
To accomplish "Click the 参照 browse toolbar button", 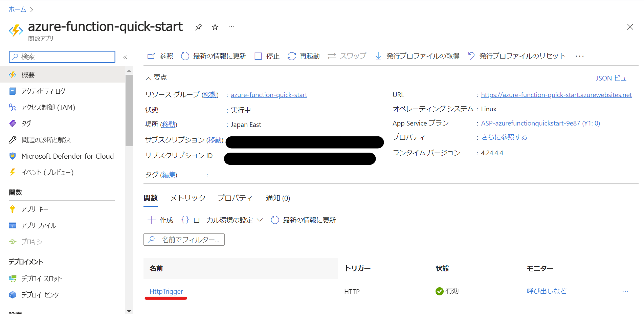I will tap(160, 56).
